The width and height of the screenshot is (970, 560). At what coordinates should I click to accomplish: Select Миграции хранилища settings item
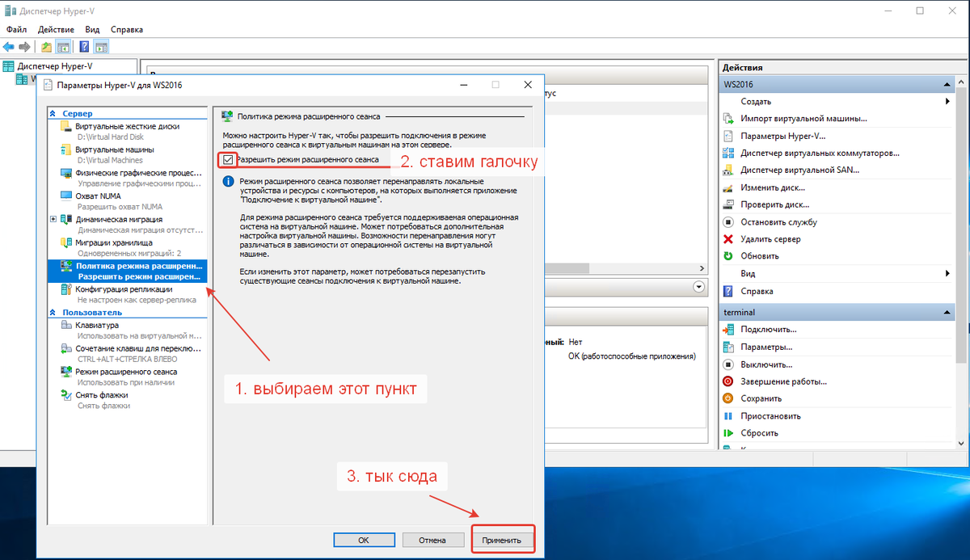coord(113,242)
